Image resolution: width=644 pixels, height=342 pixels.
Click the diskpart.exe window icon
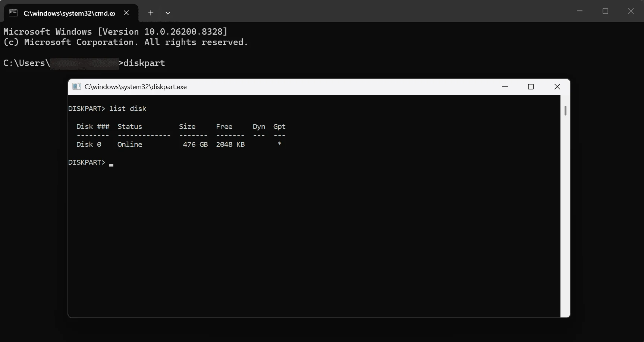(76, 86)
